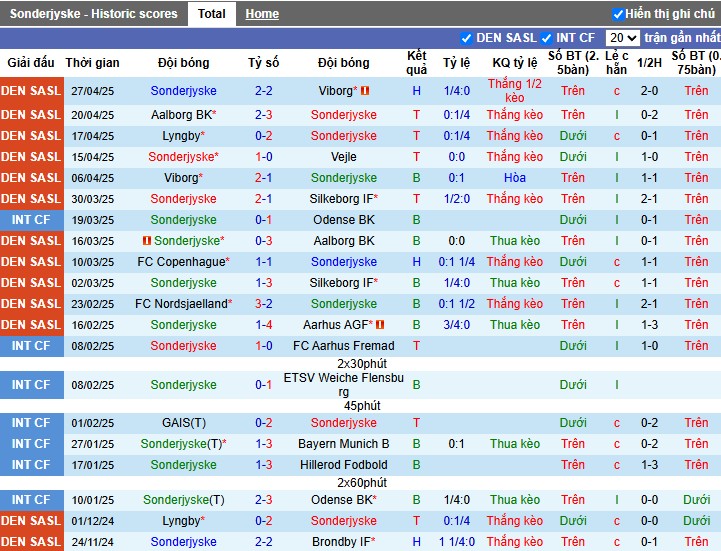Click red card icon next to Viborg on 27/04/25
Image resolution: width=721 pixels, height=551 pixels.
coord(365,91)
